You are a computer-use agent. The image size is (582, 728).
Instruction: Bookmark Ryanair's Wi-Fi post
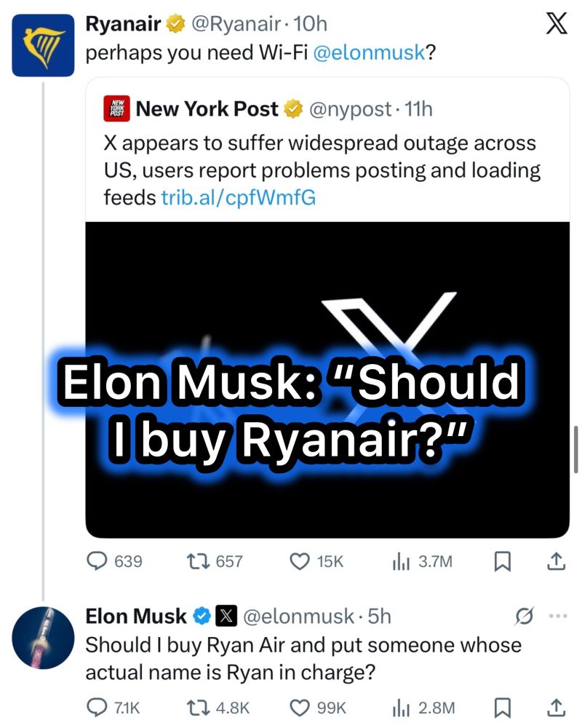tap(503, 561)
